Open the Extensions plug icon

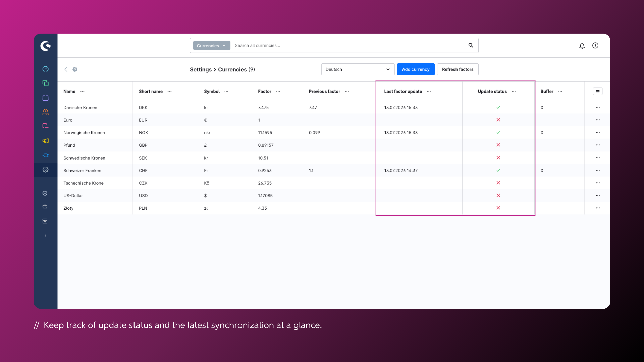tap(46, 155)
